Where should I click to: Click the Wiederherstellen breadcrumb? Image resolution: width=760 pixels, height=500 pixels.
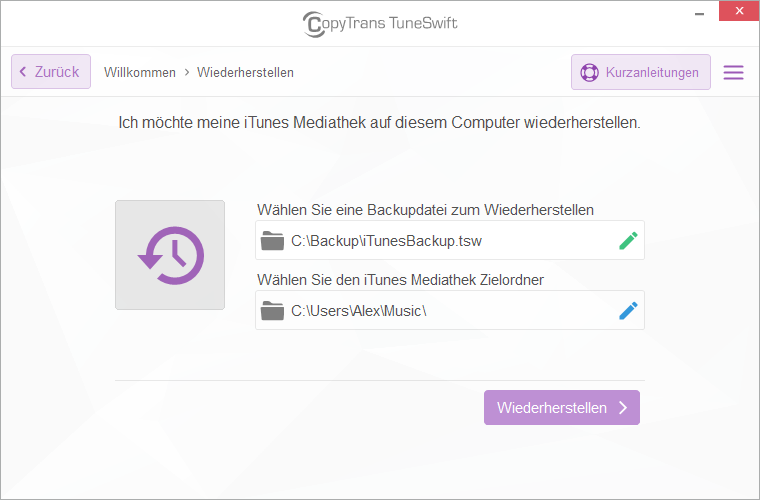[x=245, y=72]
